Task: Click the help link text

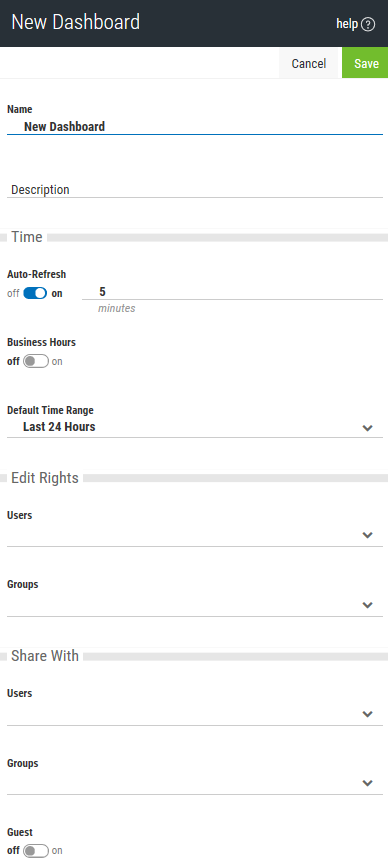Action: click(347, 24)
